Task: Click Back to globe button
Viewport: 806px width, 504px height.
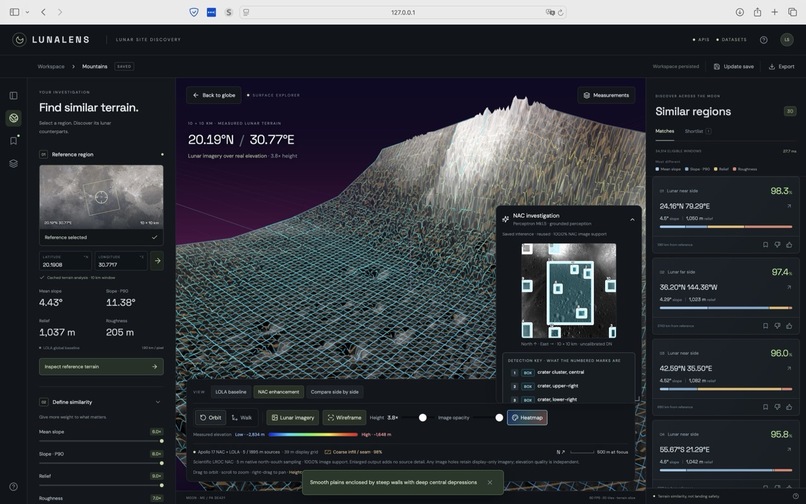Action: pyautogui.click(x=214, y=95)
